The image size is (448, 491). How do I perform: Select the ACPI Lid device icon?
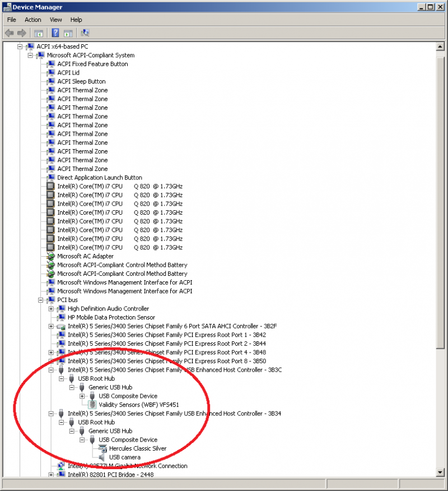tap(51, 73)
